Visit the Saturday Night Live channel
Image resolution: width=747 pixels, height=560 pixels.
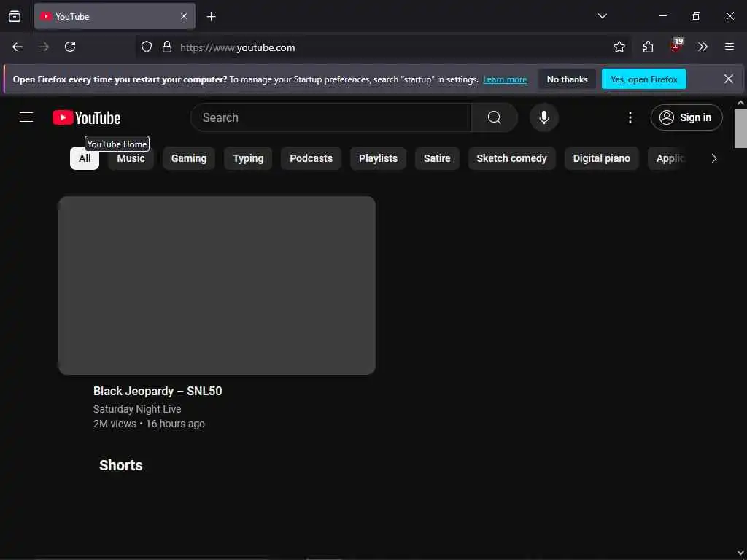coord(137,409)
